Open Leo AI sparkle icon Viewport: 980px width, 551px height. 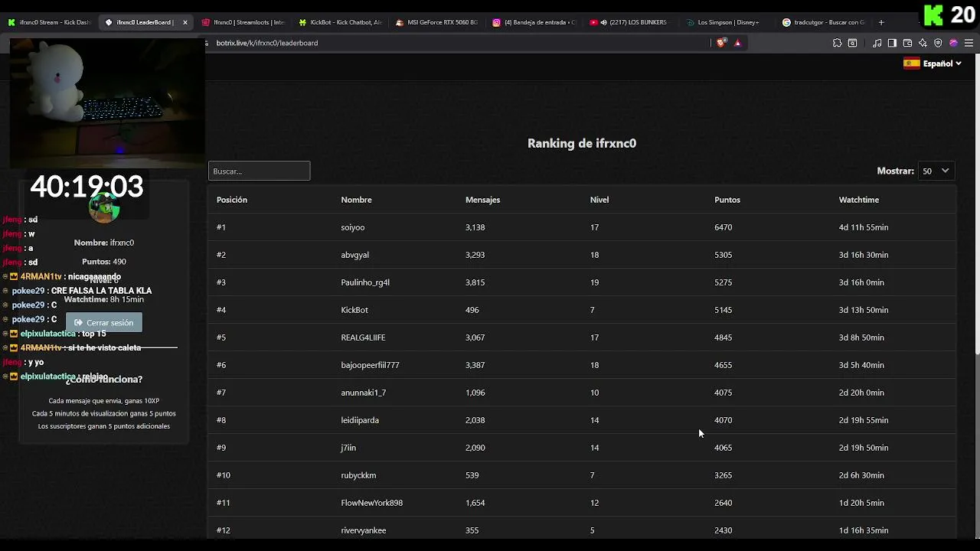click(923, 43)
